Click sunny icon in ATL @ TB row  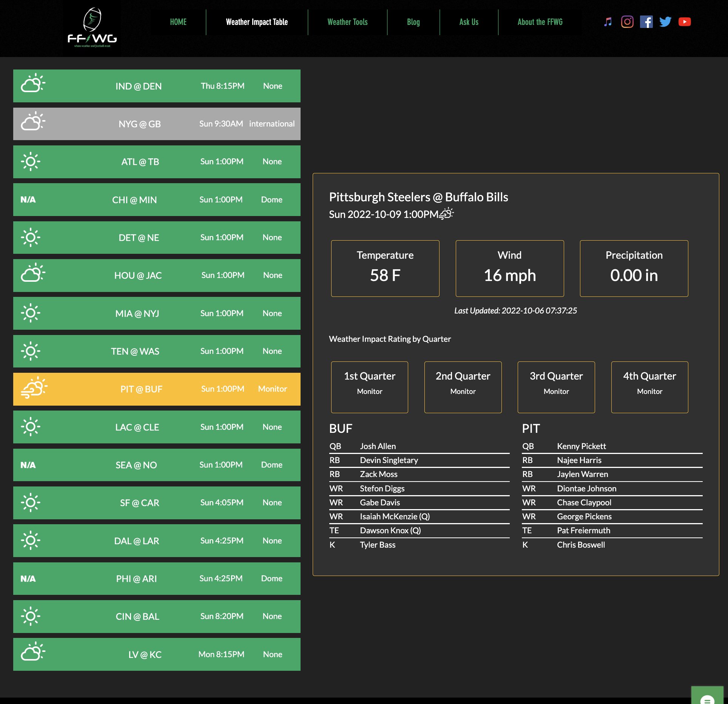(x=31, y=162)
